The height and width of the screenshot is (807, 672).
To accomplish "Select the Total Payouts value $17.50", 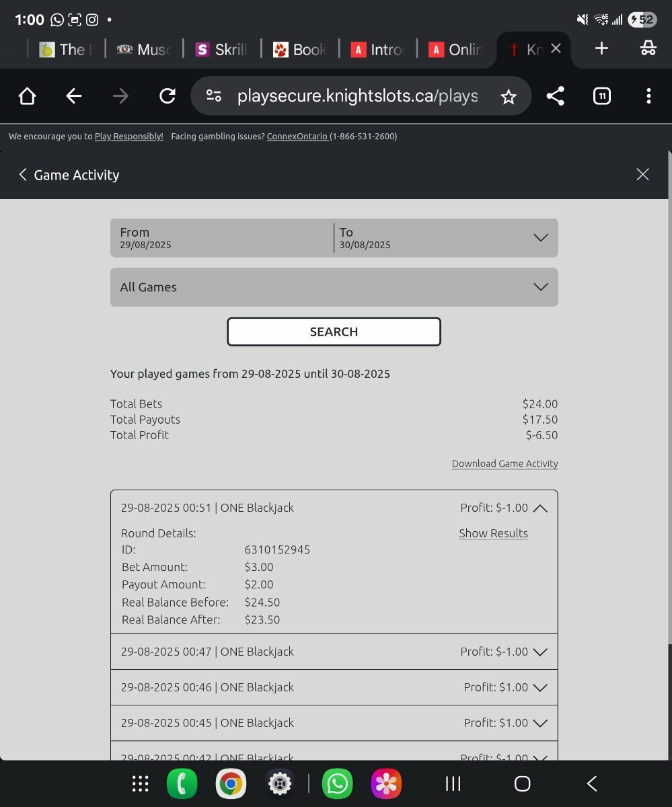I will tap(540, 420).
